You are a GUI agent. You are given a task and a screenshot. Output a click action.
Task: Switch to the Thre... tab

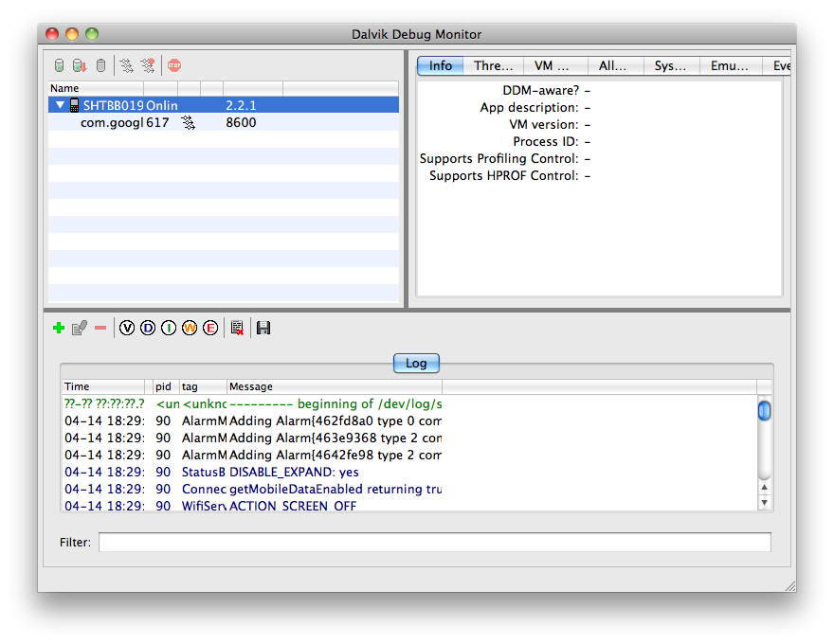[493, 65]
